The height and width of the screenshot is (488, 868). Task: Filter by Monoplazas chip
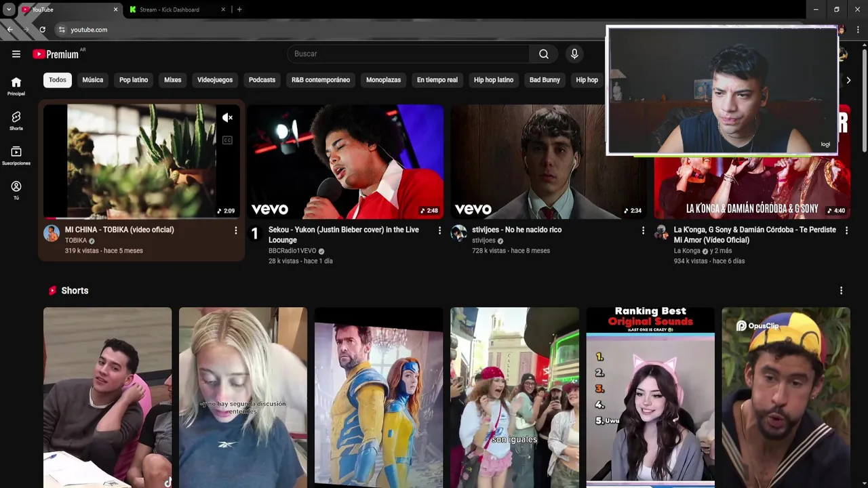pyautogui.click(x=383, y=80)
